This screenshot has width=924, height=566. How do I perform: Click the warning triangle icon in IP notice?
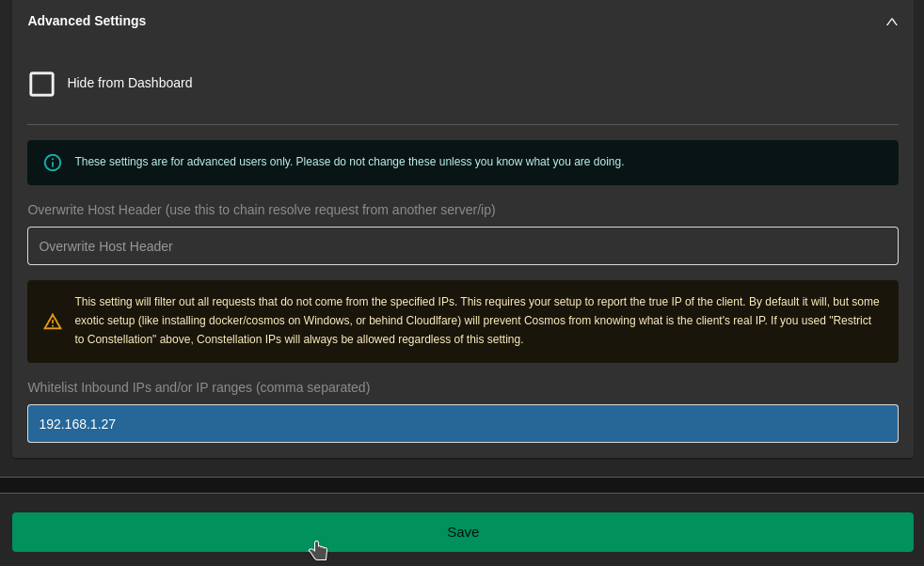[53, 322]
